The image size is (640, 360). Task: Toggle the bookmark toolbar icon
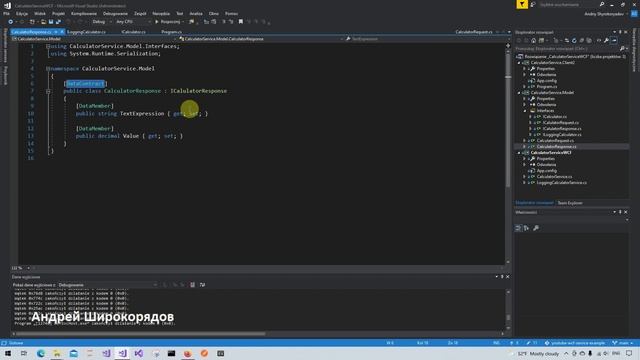point(241,22)
